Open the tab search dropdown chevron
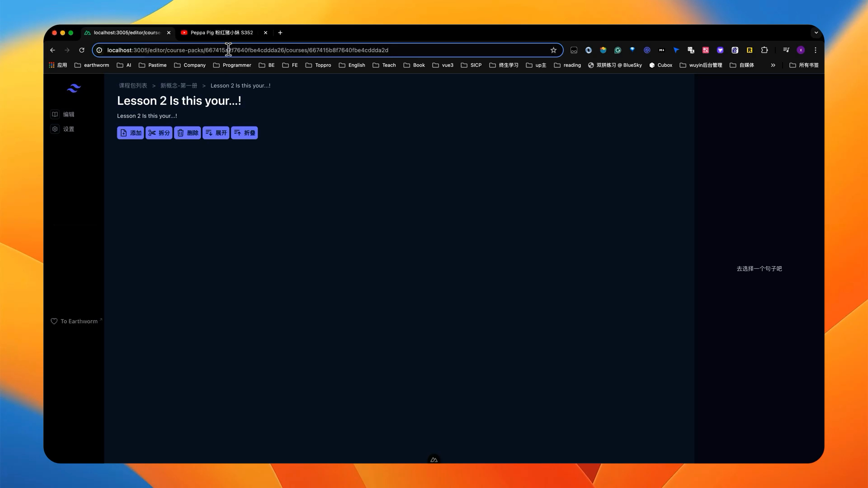 coord(816,33)
